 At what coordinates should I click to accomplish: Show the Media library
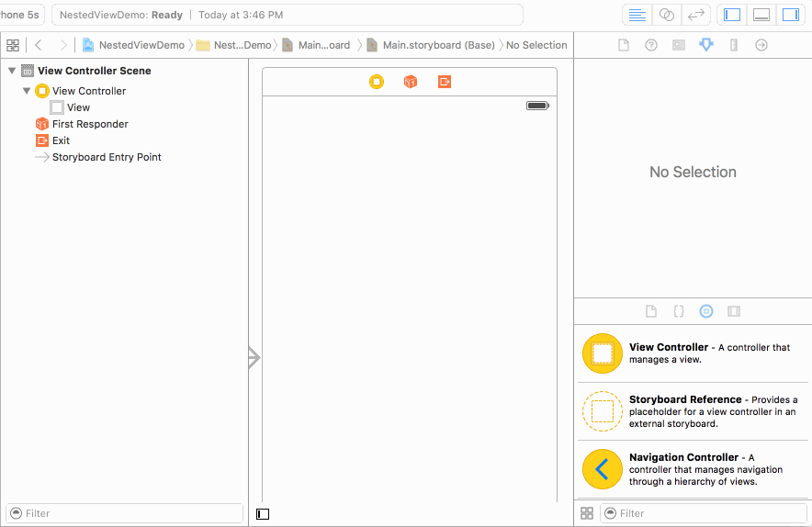point(734,311)
